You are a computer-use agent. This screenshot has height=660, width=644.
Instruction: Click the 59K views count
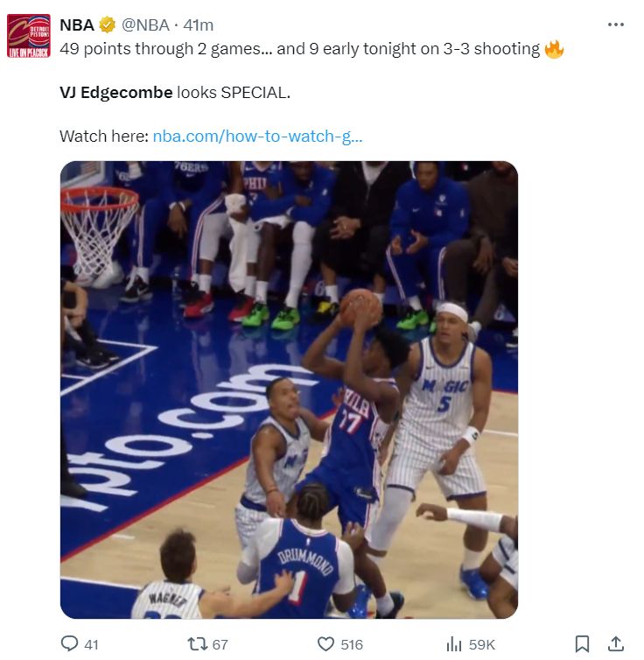pos(482,644)
